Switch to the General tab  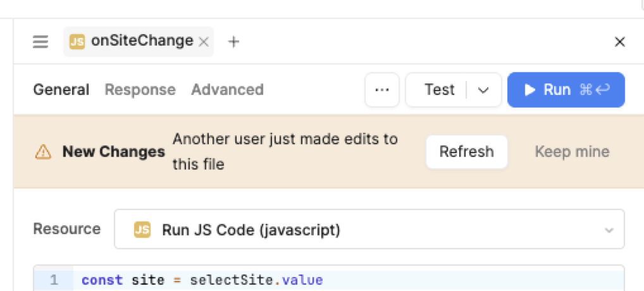point(61,90)
